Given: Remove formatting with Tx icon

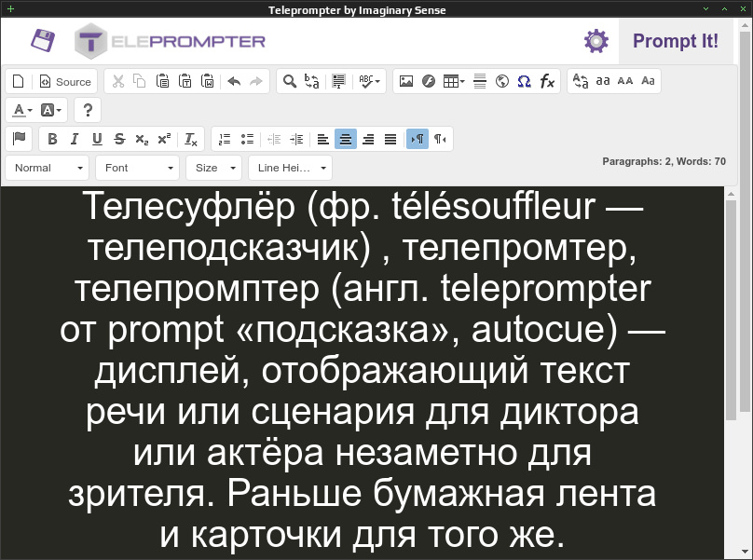Looking at the screenshot, I should pos(191,139).
